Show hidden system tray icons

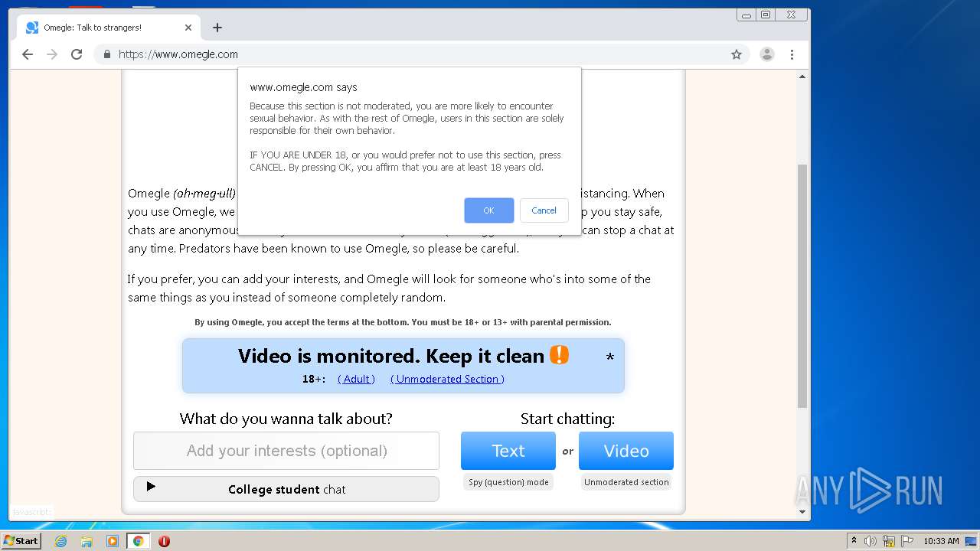pos(854,541)
